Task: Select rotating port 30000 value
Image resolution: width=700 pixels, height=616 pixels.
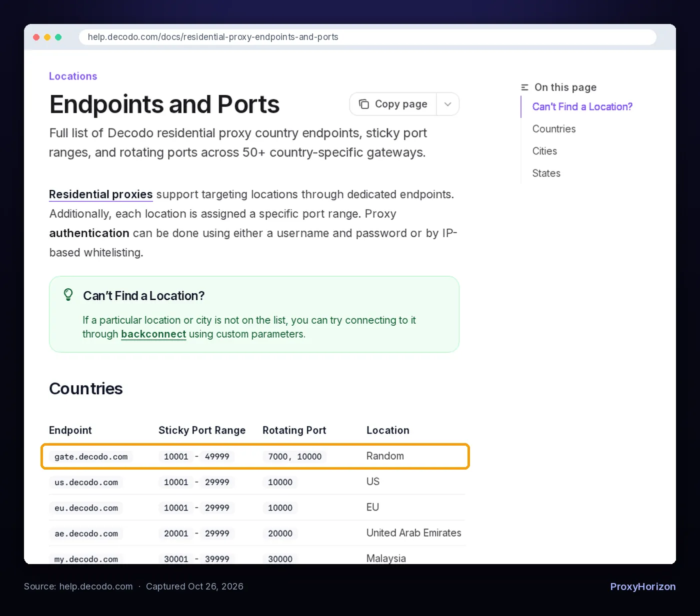Action: coord(280,559)
